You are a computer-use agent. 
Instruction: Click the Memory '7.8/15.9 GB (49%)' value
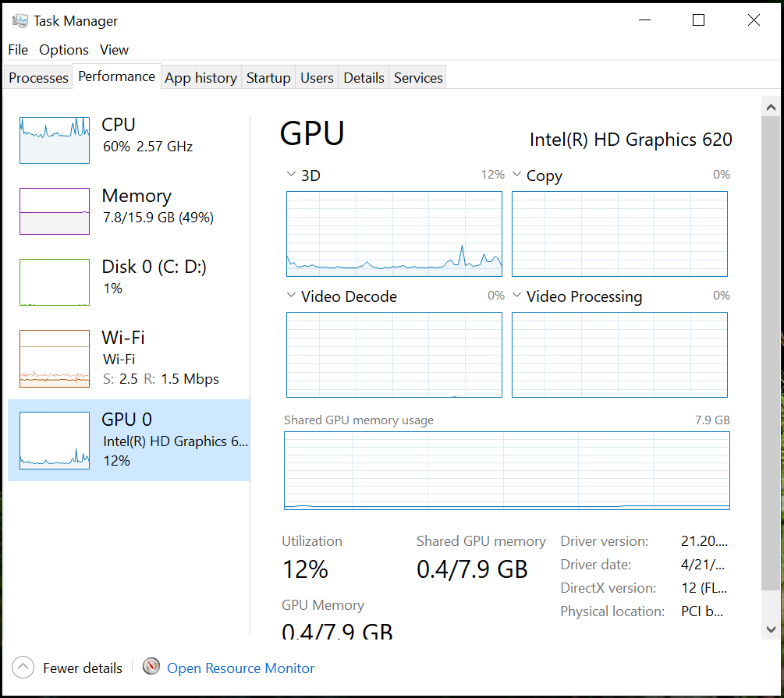158,218
